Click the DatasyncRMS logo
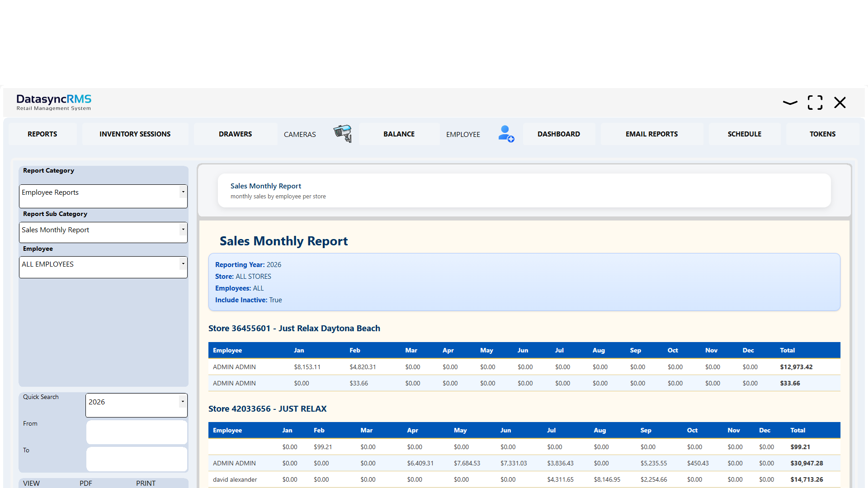Screen dimensions: 868x488 pos(54,102)
